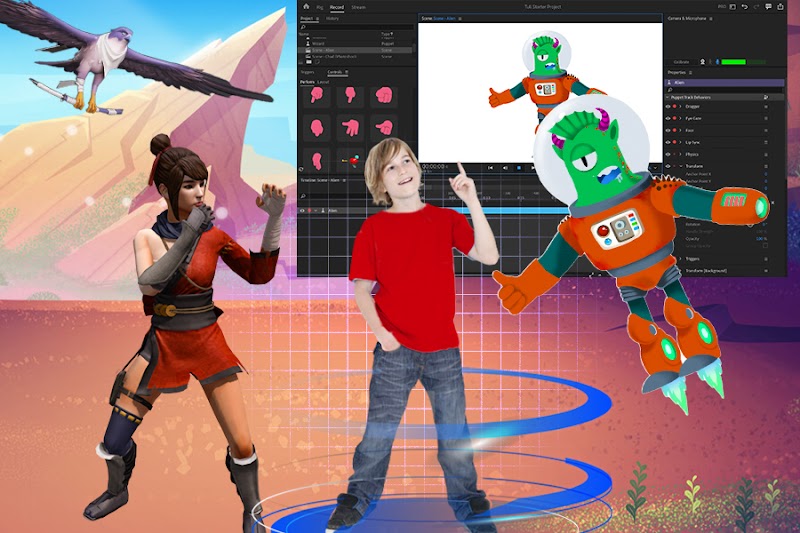Open Camera & Microphone panel menu
Viewport: 800px width, 533px height.
pos(711,19)
